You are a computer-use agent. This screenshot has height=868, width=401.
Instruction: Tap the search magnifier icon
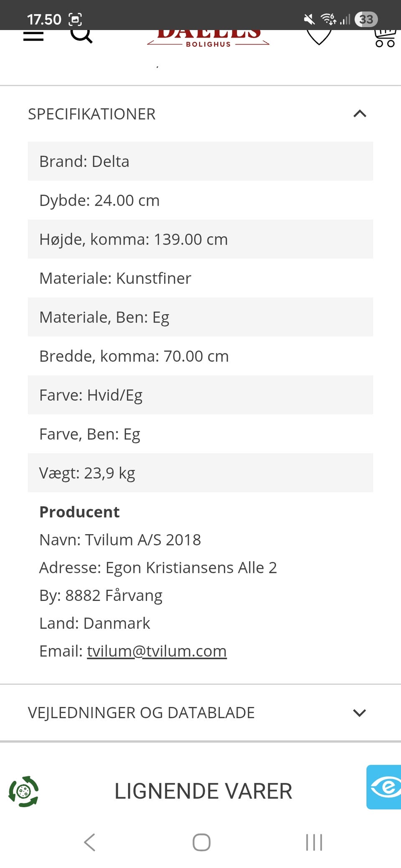(x=81, y=36)
